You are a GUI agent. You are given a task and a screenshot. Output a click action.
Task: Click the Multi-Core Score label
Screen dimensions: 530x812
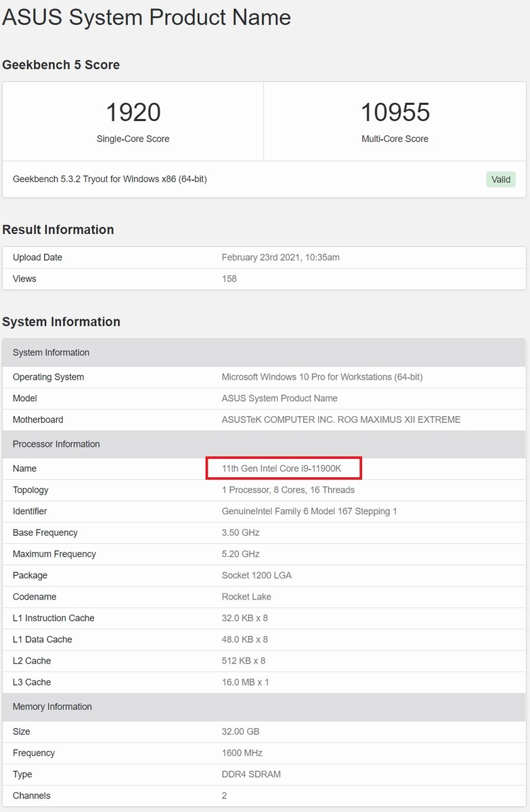coord(395,139)
